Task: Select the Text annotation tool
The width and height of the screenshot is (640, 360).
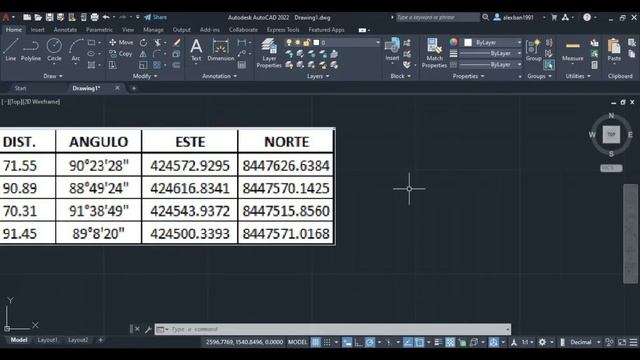Action: pos(196,50)
